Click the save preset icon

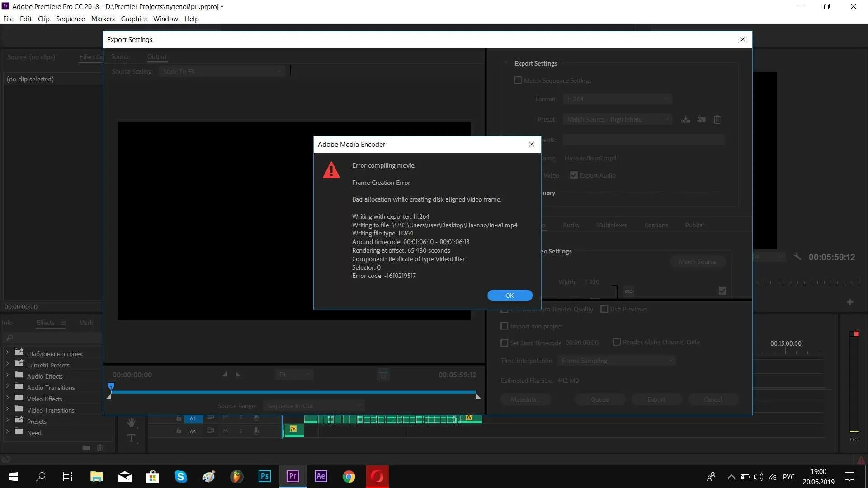(x=685, y=119)
